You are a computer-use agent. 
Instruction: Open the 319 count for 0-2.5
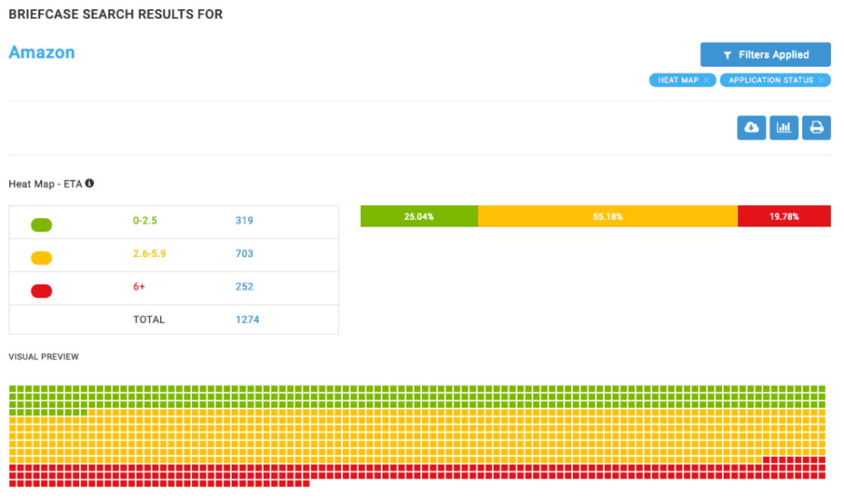point(244,221)
